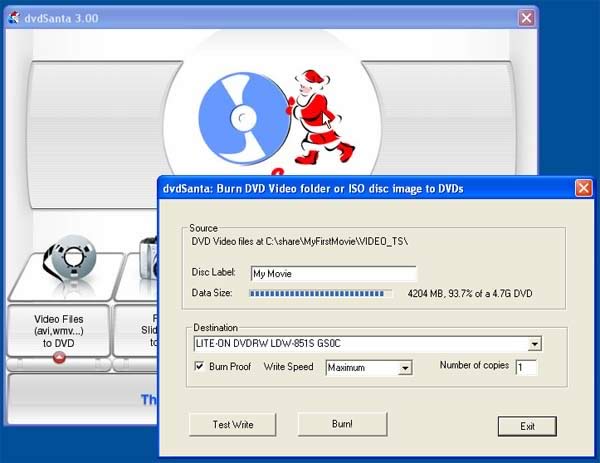Viewport: 600px width, 463px height.
Task: Click the Data Size: caption
Action: tap(212, 293)
